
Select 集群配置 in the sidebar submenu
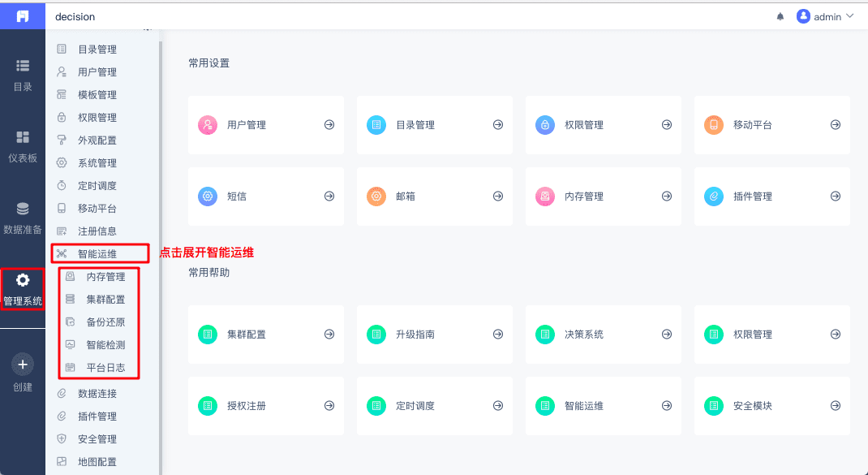(105, 300)
